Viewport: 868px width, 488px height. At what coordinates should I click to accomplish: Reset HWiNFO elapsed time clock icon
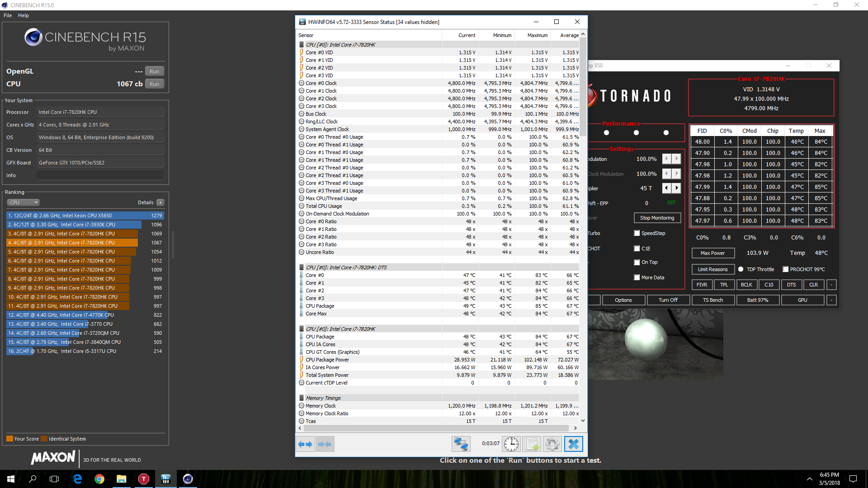click(511, 444)
